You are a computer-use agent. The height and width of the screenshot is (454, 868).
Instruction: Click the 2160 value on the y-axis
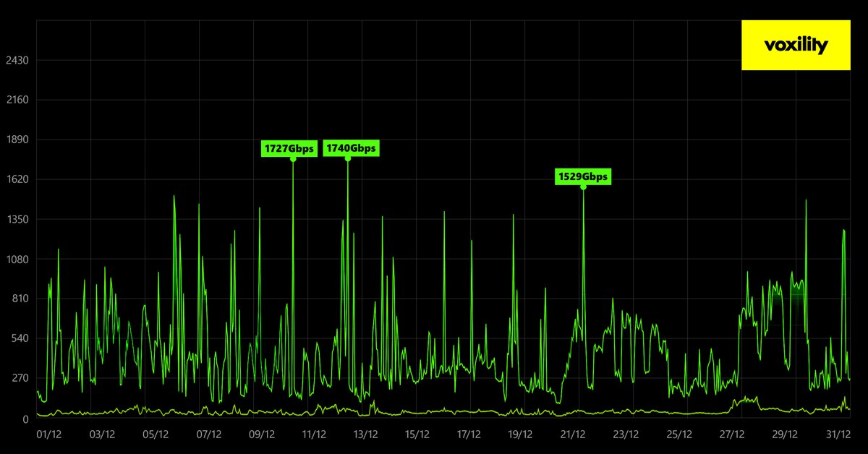coord(18,100)
